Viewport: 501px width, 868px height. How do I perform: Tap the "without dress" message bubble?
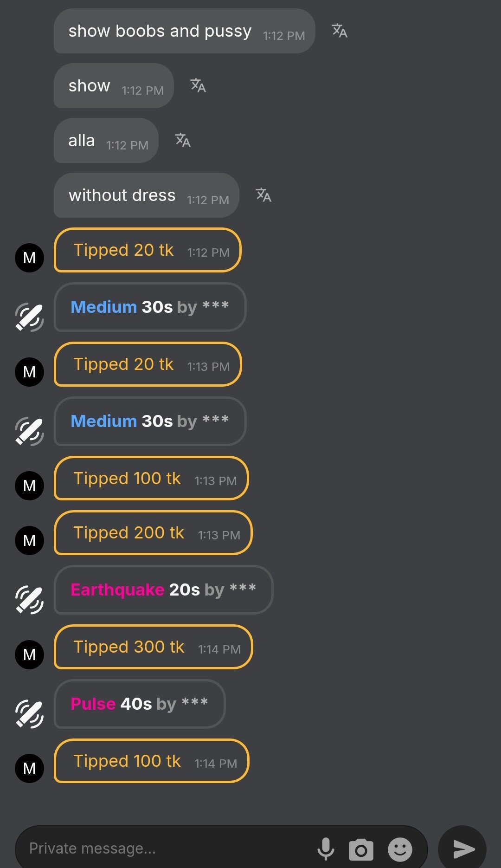tap(146, 195)
